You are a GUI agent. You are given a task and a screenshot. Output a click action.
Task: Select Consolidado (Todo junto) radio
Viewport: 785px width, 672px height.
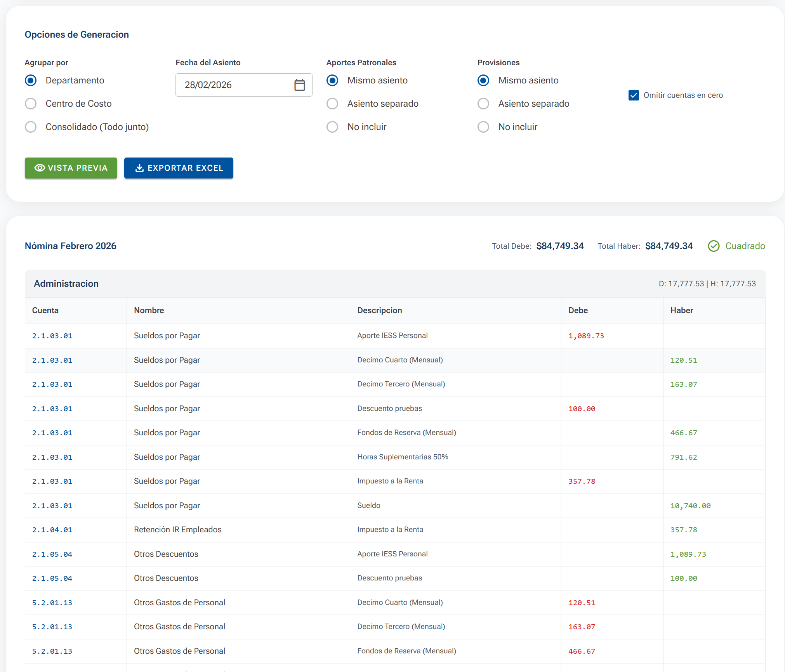pyautogui.click(x=31, y=127)
